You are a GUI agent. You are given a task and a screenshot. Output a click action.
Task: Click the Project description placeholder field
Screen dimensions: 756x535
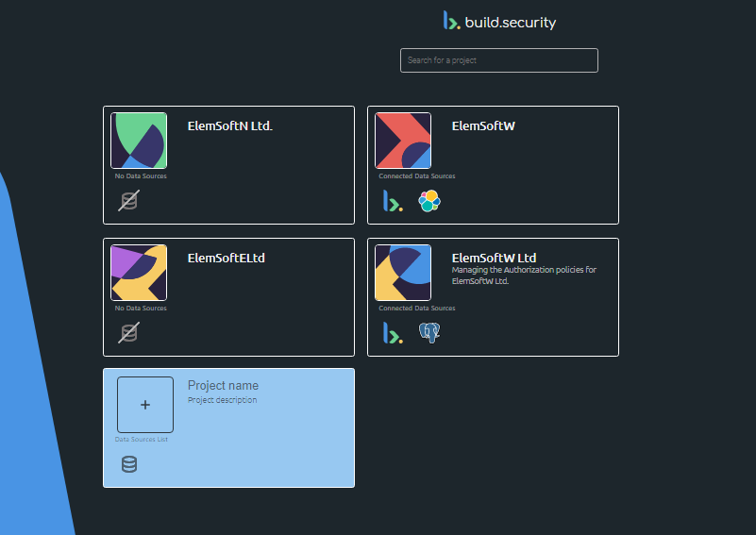tap(222, 400)
